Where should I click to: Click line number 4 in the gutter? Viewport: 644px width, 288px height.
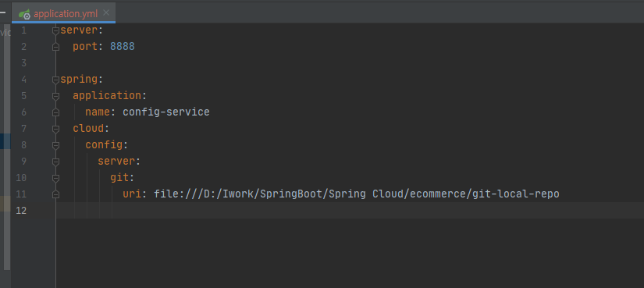click(23, 80)
